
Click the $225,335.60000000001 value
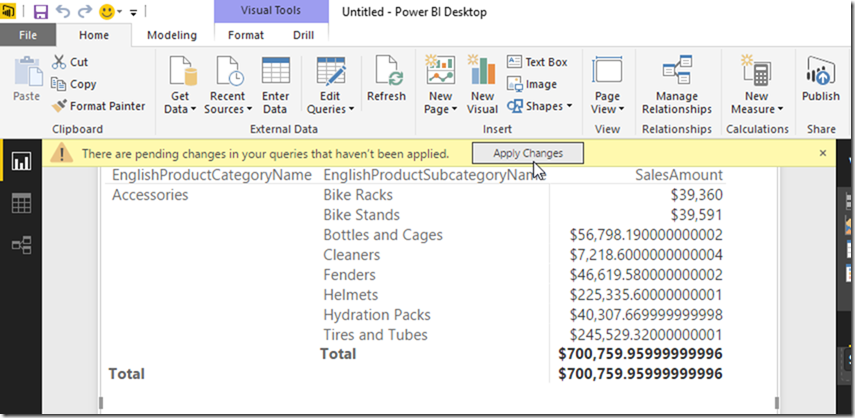(646, 295)
